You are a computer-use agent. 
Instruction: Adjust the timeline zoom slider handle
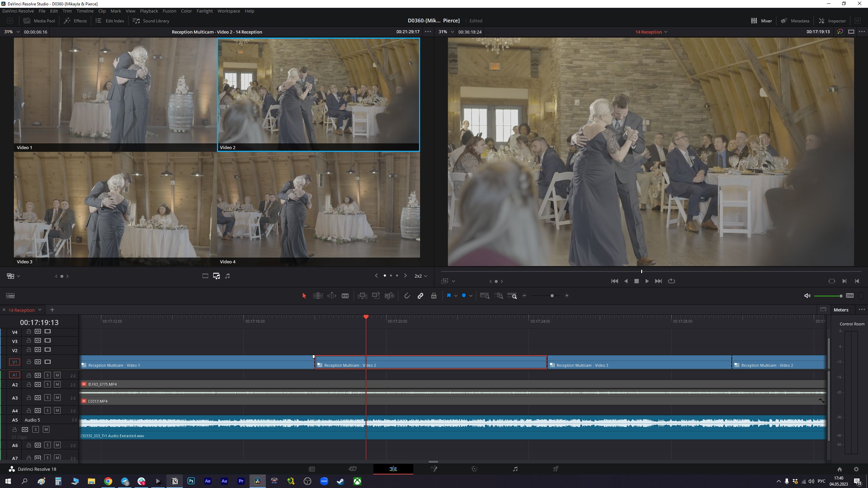click(552, 296)
